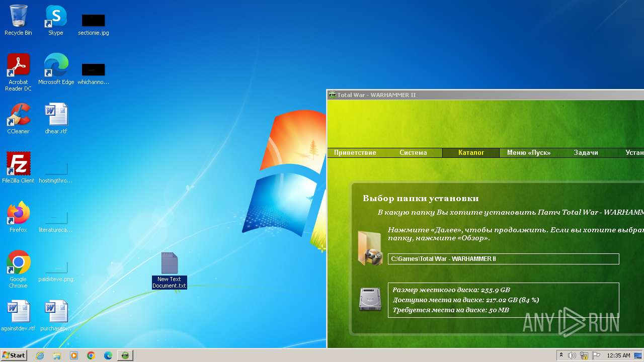Click the installer folder icon beside path
This screenshot has height=362, width=644.
coord(370,248)
